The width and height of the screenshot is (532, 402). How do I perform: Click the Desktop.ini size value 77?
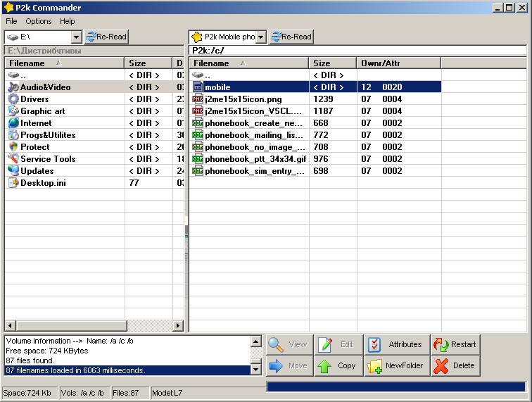134,183
